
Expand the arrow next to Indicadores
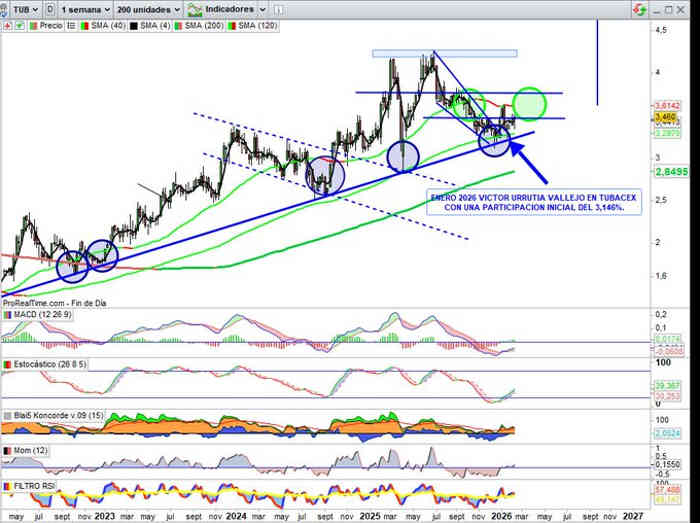[x=260, y=8]
